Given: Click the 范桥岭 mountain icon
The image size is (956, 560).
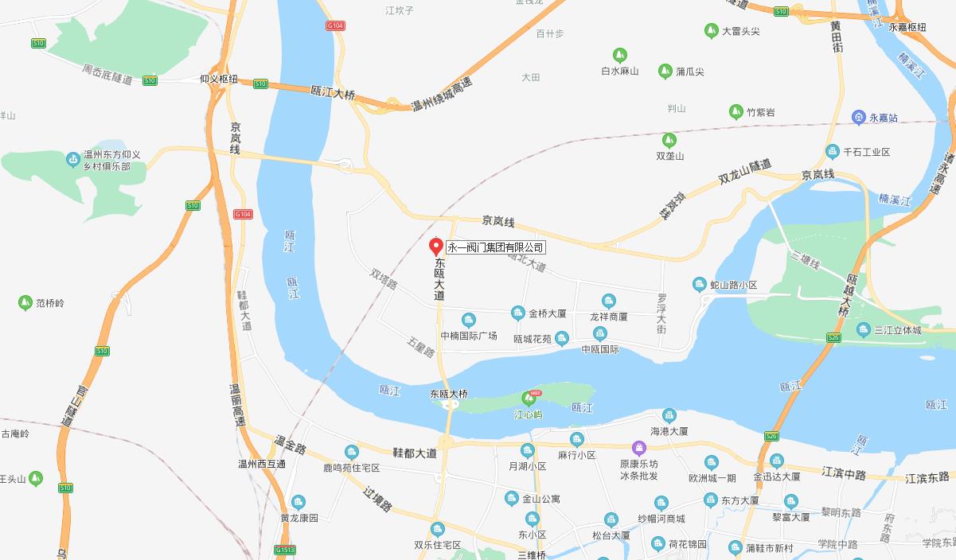Looking at the screenshot, I should [25, 302].
